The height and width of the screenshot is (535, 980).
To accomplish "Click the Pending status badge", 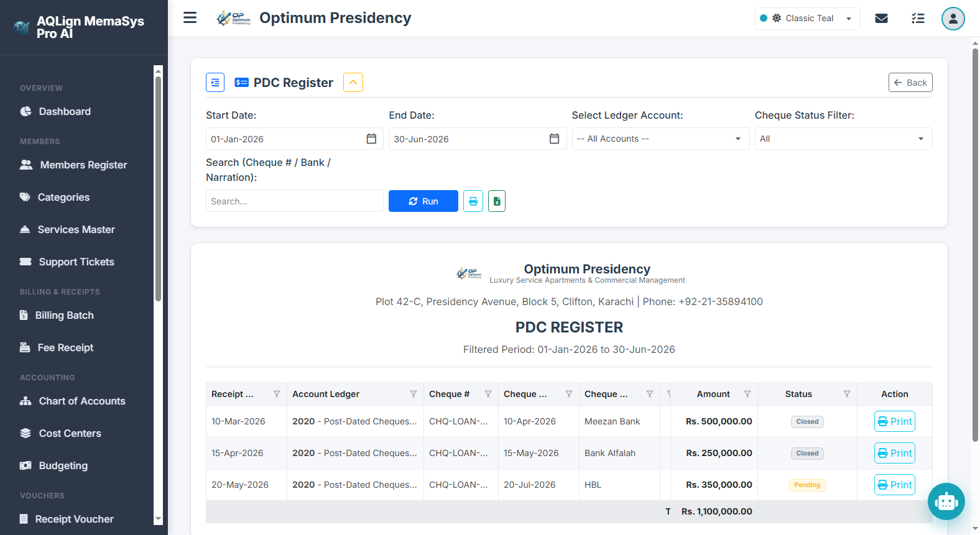I will tap(807, 485).
